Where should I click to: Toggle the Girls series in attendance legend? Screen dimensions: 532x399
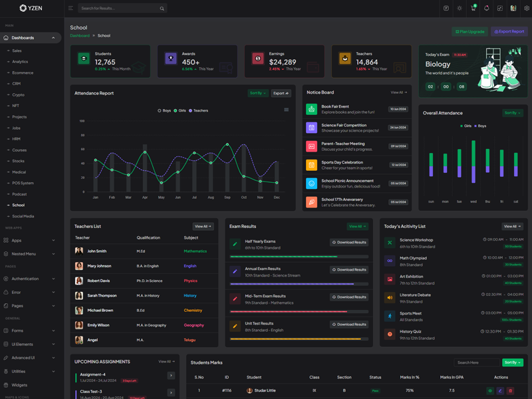(x=180, y=110)
